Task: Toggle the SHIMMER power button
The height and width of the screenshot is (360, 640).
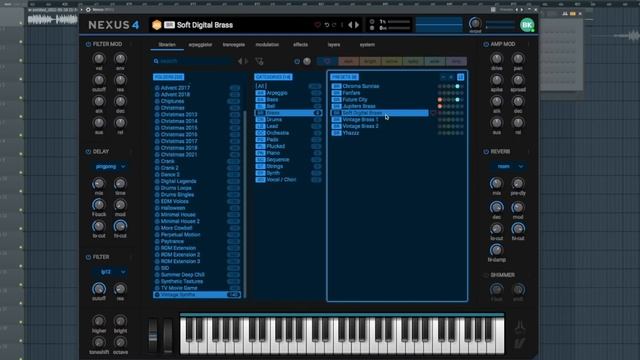Action: (x=486, y=275)
